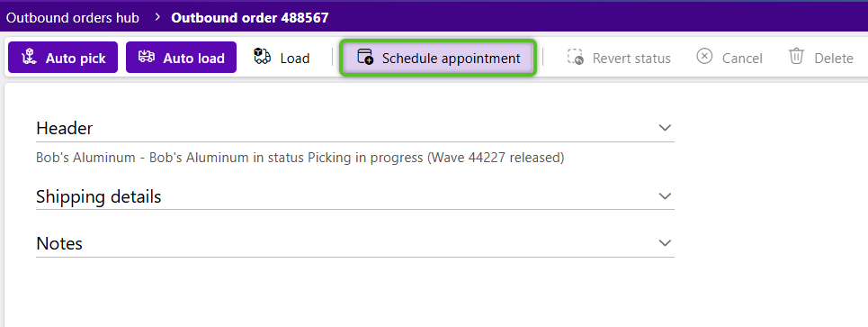
Task: Open Schedule appointment via its text
Action: pyautogui.click(x=452, y=59)
